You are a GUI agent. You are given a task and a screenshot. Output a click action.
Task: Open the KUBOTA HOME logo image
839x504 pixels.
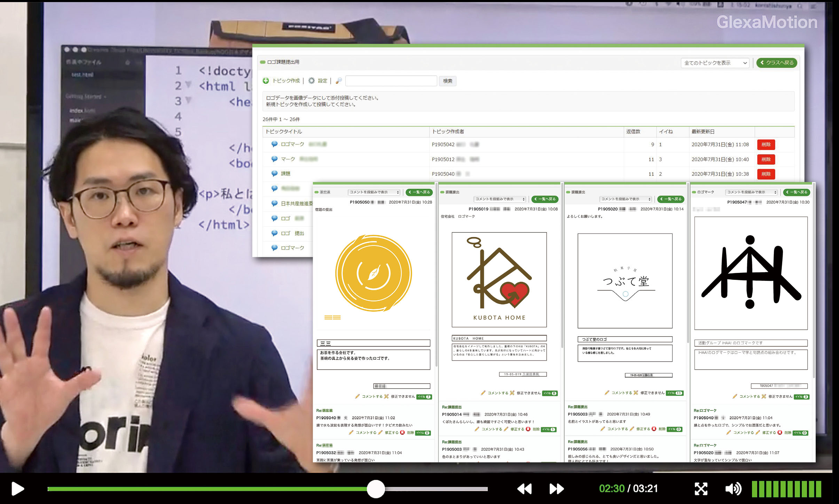coord(499,279)
